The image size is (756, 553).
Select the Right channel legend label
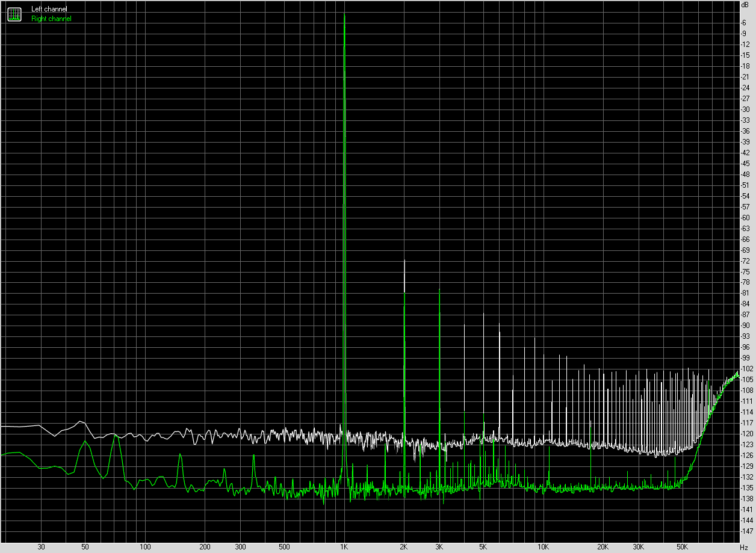pyautogui.click(x=51, y=19)
